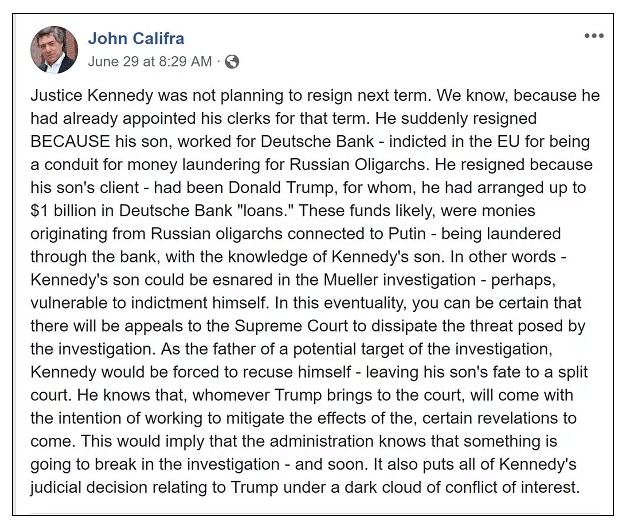The height and width of the screenshot is (529, 624).
Task: Open John Califra's profile picture
Action: click(x=54, y=50)
